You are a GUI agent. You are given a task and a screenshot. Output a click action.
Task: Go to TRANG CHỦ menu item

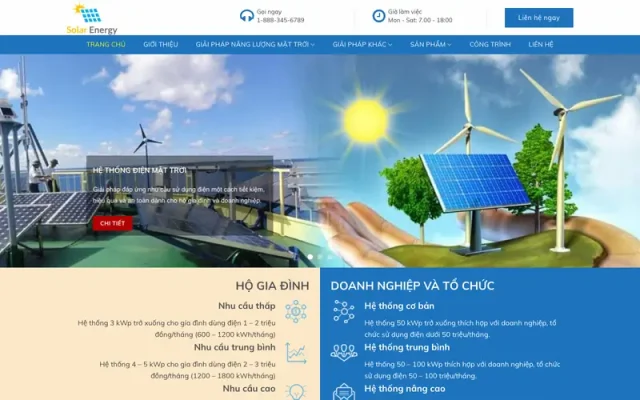[x=106, y=44]
